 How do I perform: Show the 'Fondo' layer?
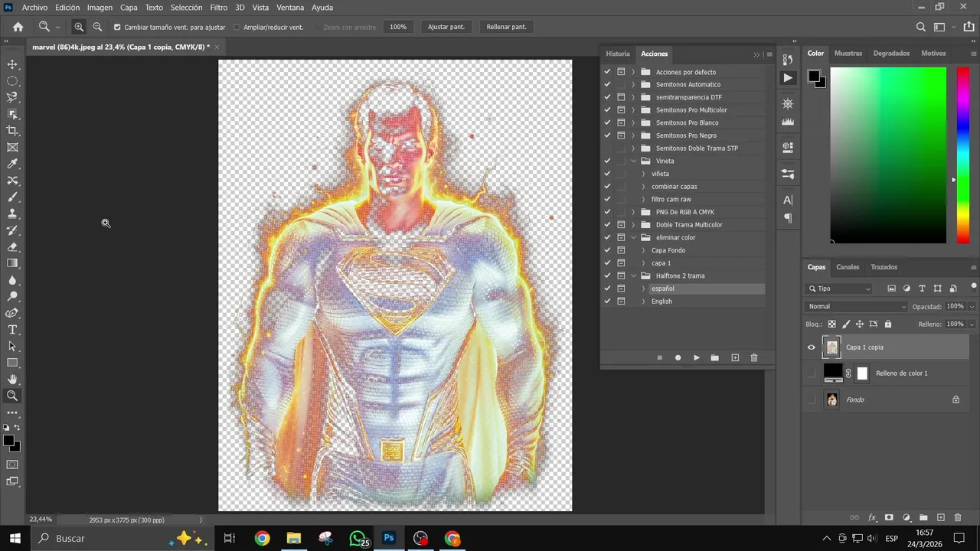[812, 399]
